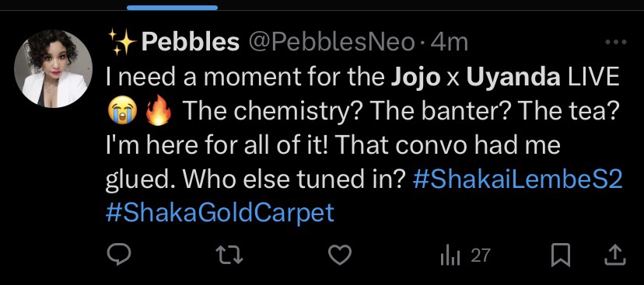Click the 27 views count
The width and height of the screenshot is (644, 285).
tap(481, 255)
